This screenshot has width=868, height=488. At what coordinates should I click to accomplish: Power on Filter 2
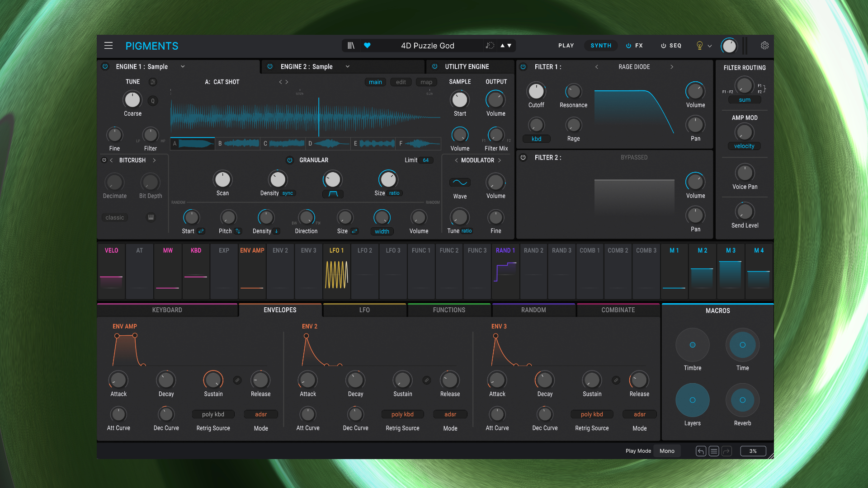coord(523,158)
